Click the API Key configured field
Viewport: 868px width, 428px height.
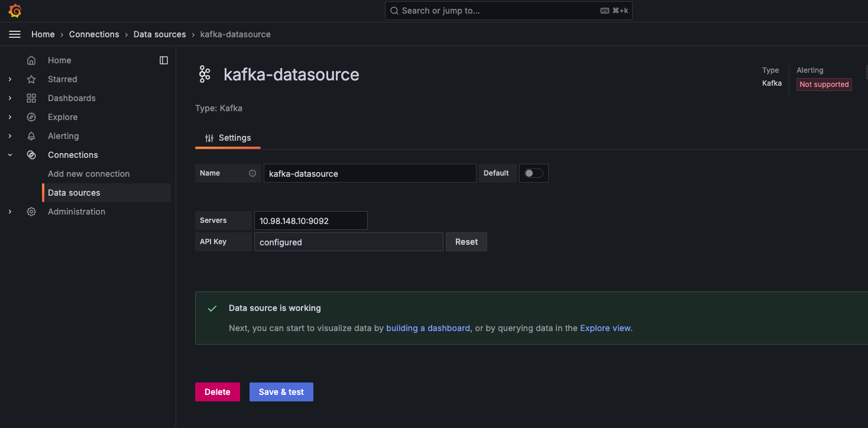click(349, 242)
